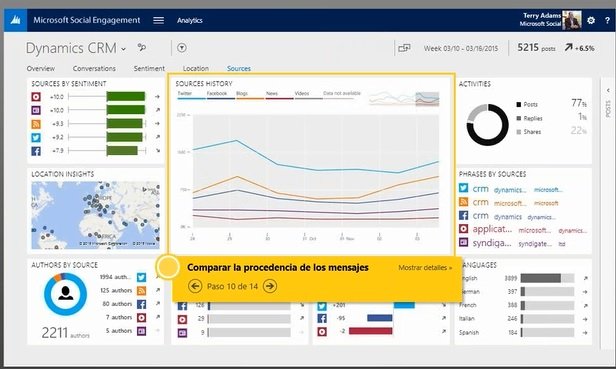Click the Facebook row with count 126
616x369 pixels.
pos(240,305)
